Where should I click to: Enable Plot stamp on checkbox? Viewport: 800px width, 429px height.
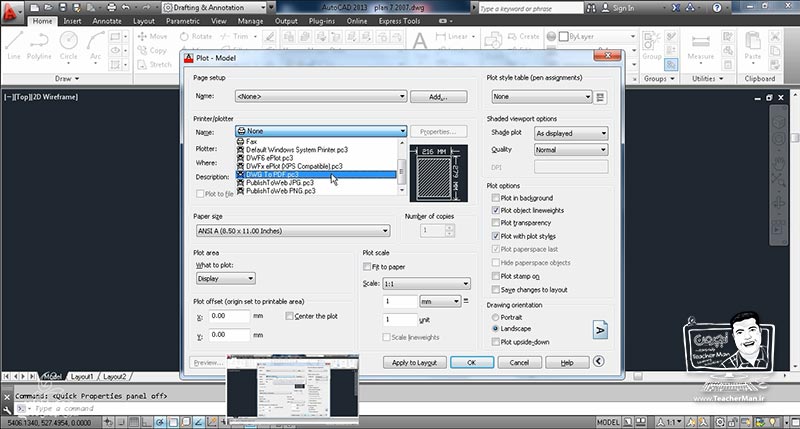point(495,276)
